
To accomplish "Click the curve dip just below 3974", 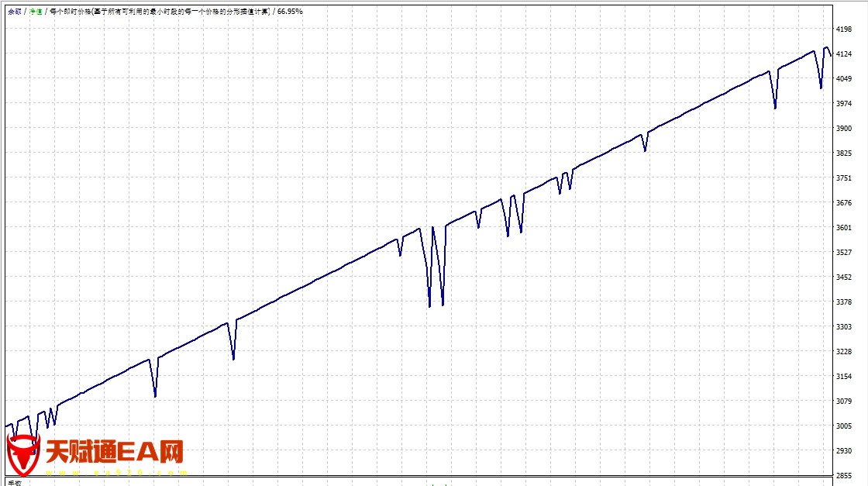I will 775,108.
